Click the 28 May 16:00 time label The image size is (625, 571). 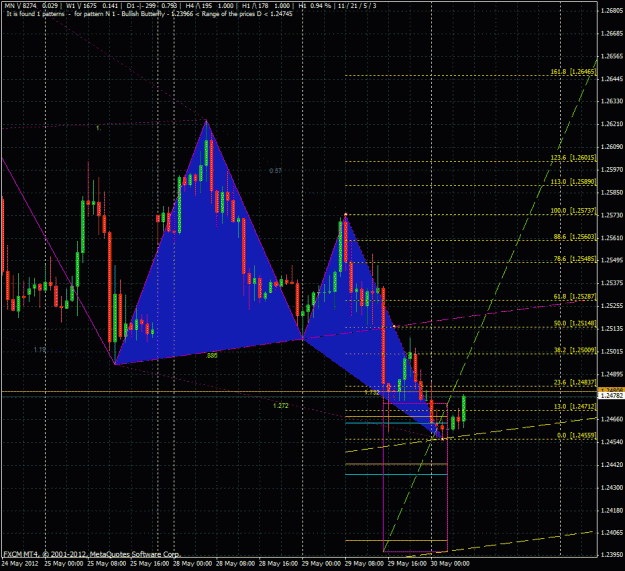[278, 564]
